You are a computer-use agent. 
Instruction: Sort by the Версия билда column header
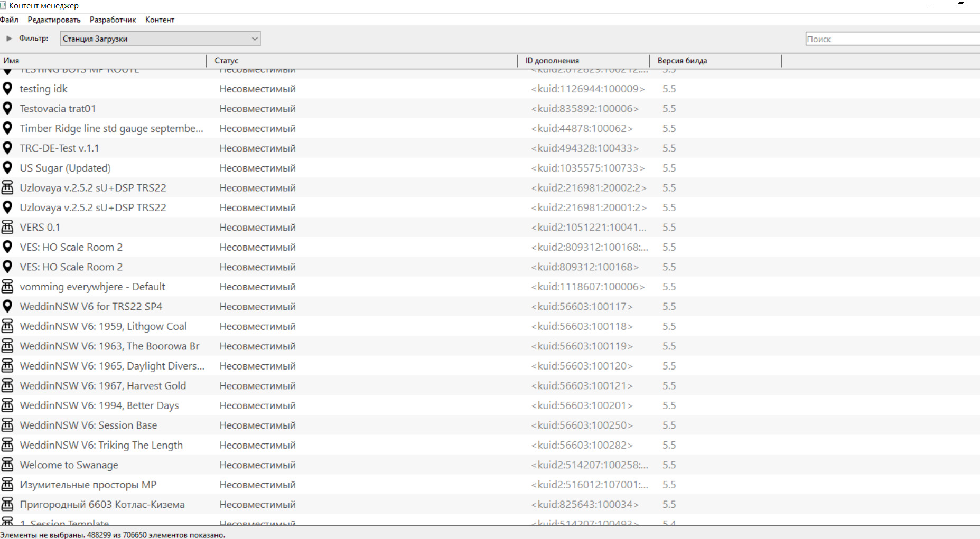(x=715, y=61)
